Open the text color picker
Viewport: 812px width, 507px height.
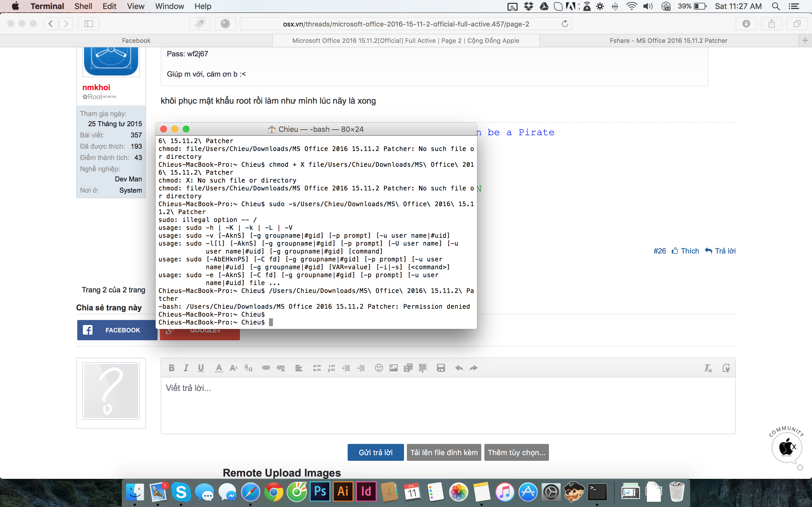coord(219,368)
